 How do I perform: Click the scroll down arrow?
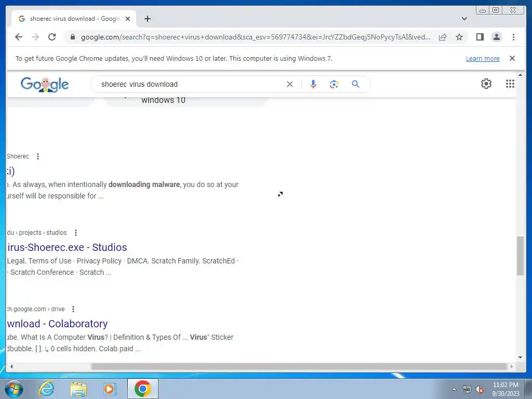(x=520, y=357)
